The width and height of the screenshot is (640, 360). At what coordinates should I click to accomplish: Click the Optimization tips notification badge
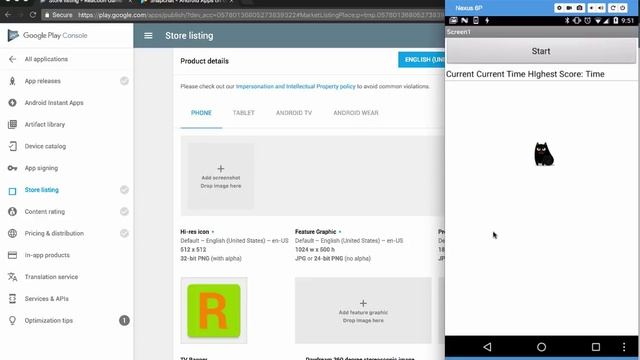124,320
